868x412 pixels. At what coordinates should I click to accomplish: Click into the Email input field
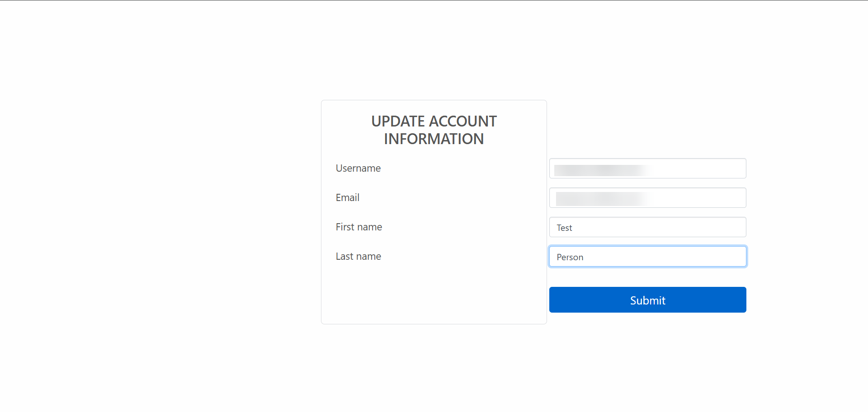pyautogui.click(x=647, y=198)
